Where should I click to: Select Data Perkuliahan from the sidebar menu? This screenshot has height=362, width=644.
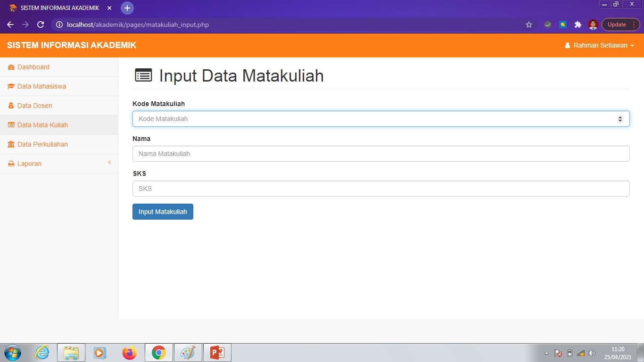point(42,144)
